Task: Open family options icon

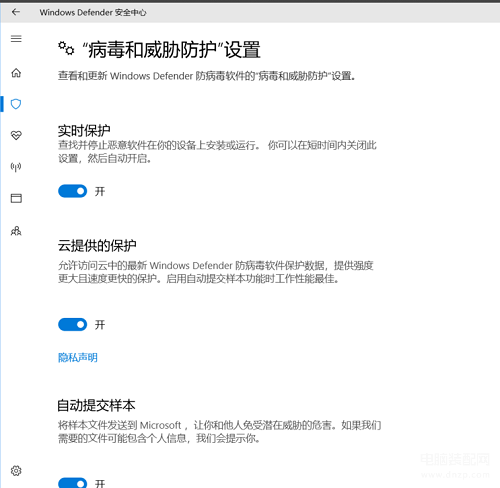Action: pyautogui.click(x=16, y=231)
